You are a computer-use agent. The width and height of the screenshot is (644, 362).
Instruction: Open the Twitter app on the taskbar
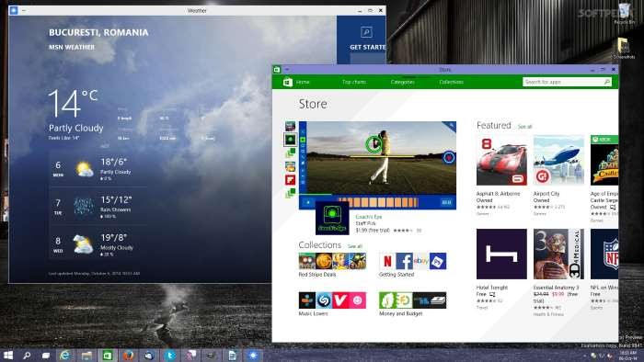169,356
